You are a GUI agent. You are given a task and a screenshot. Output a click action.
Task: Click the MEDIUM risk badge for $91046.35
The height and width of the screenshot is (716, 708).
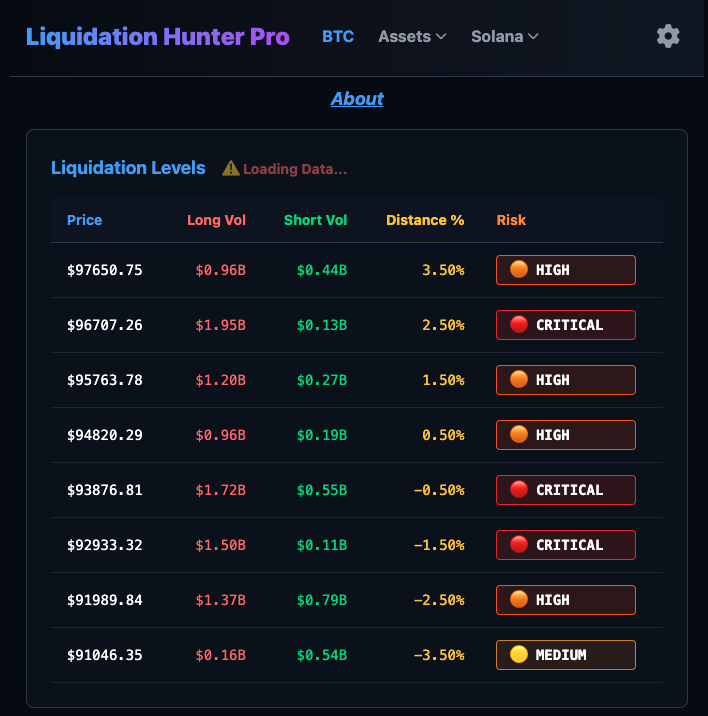click(566, 655)
